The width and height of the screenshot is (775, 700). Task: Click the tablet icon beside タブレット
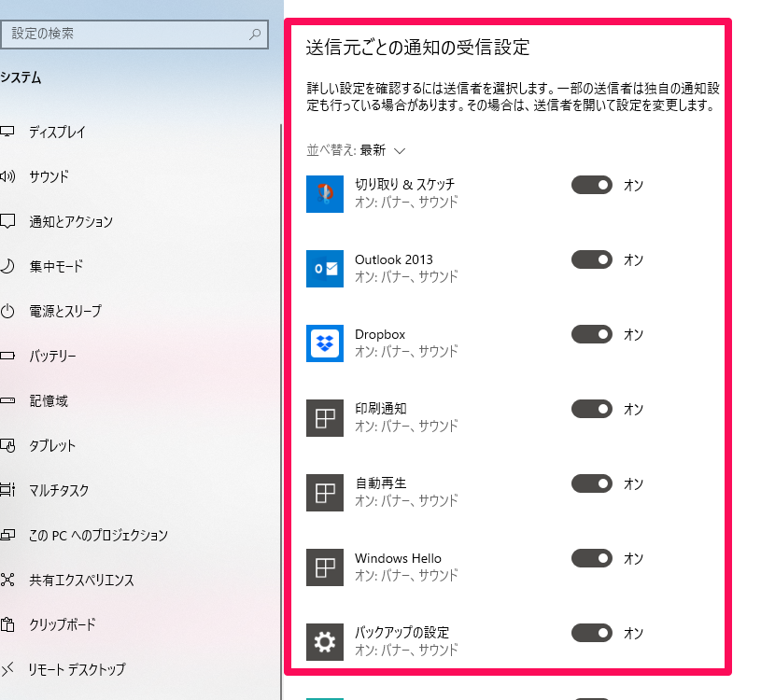[x=7, y=445]
